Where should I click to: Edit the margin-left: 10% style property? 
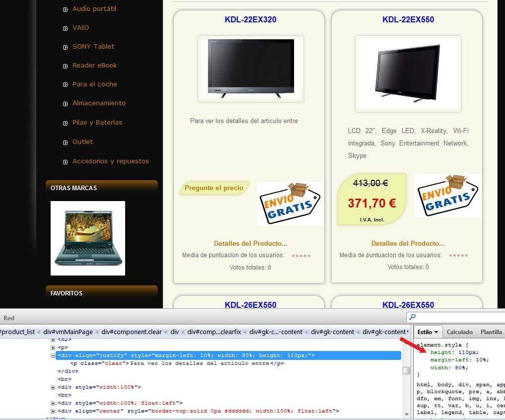(x=460, y=360)
